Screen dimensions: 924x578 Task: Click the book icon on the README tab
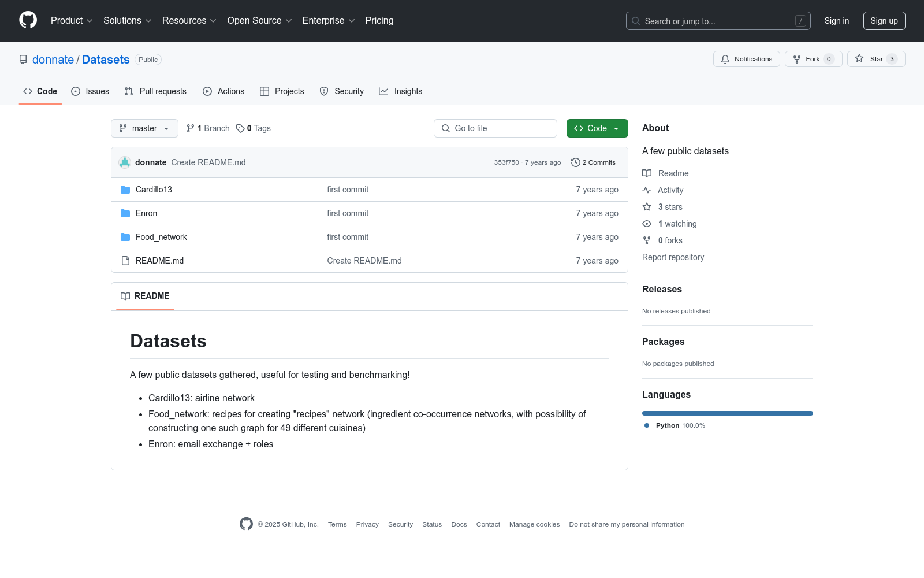click(125, 296)
